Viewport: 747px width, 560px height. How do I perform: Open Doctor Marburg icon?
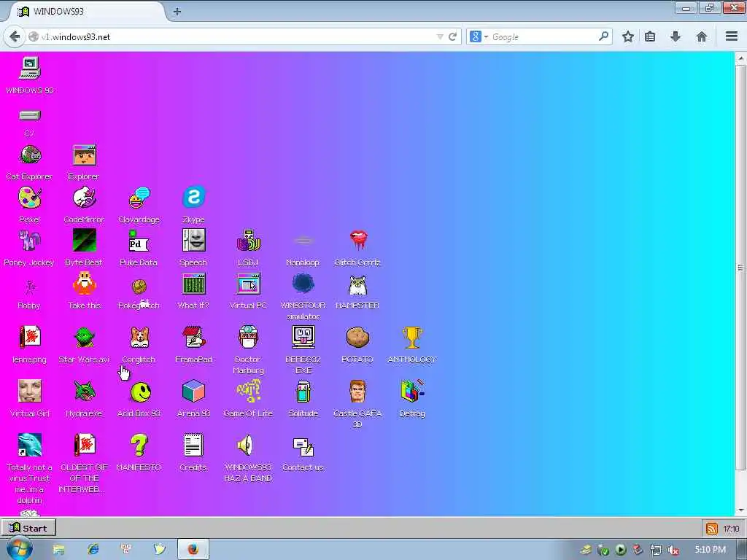click(248, 337)
